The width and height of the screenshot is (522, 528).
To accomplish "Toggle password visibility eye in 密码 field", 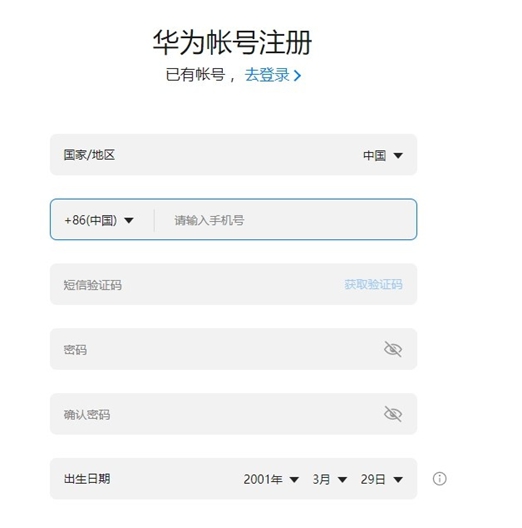I will 393,349.
